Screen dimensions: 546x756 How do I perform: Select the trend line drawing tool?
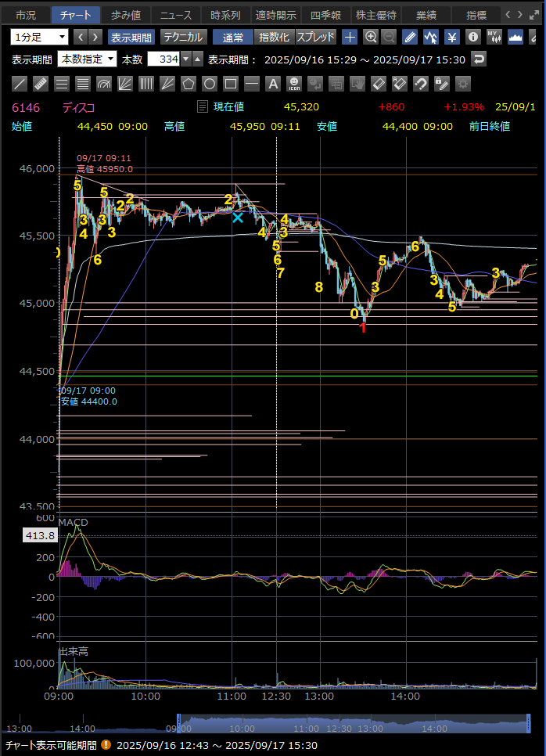[20, 84]
